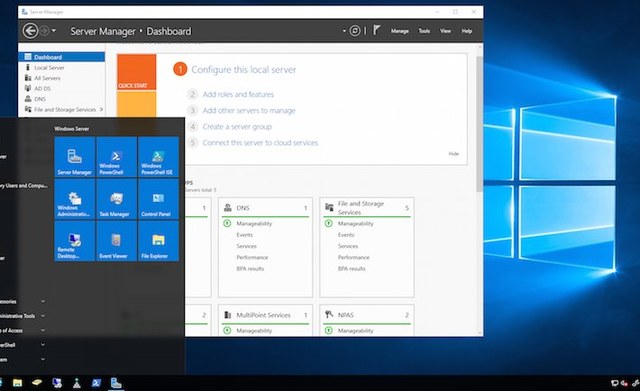This screenshot has height=391, width=640.
Task: Launch the Event Viewer tile
Action: coord(116,241)
